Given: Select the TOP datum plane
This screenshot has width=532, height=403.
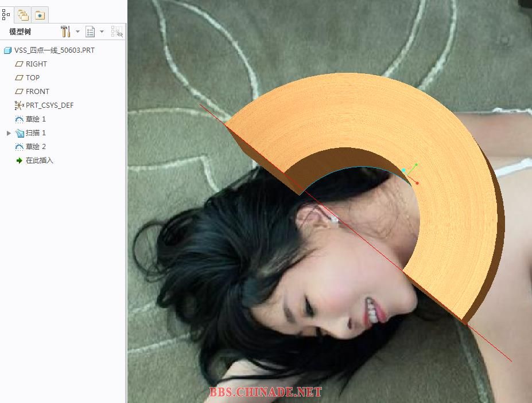Looking at the screenshot, I should tap(33, 78).
